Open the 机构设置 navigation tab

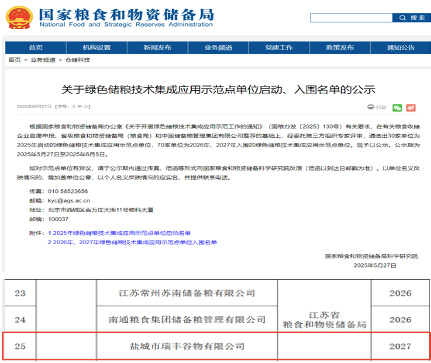tap(97, 48)
